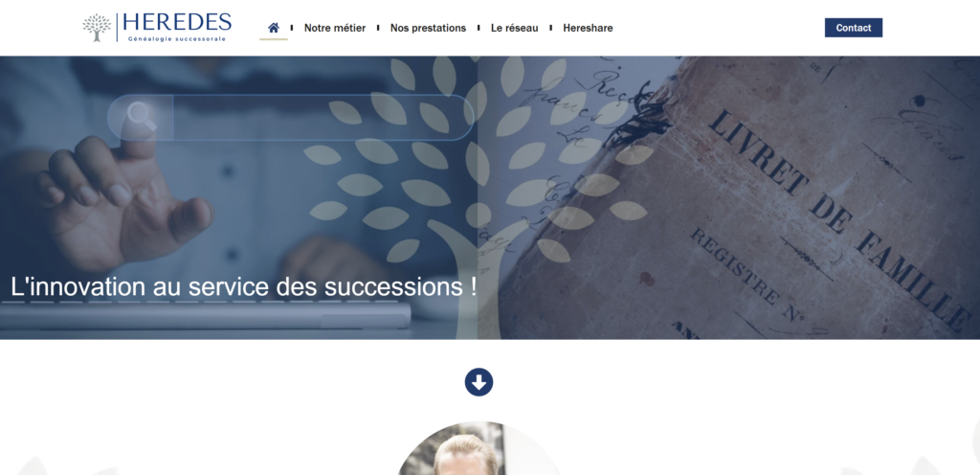This screenshot has width=980, height=475.
Task: Click the translucent search bar in the banner
Action: pos(291,118)
